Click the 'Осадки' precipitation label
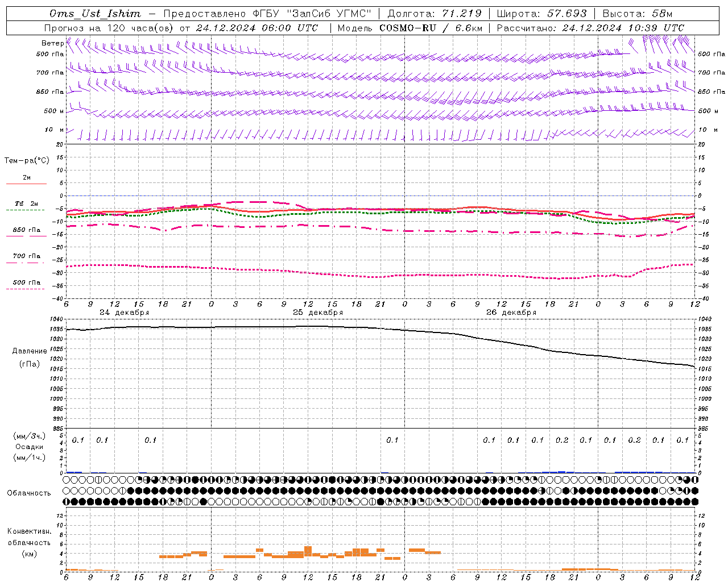This screenshot has width=728, height=582. tap(30, 447)
